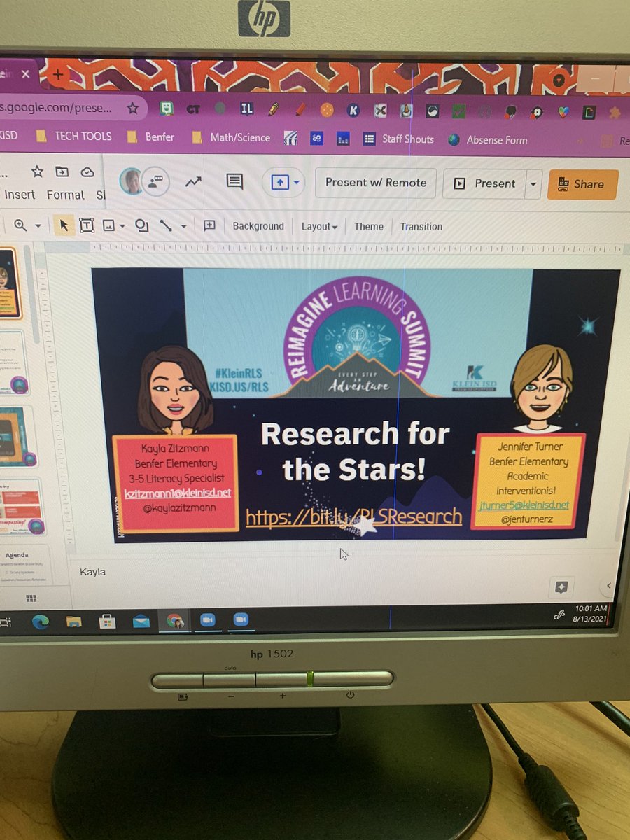Open the Format menu

[x=66, y=195]
